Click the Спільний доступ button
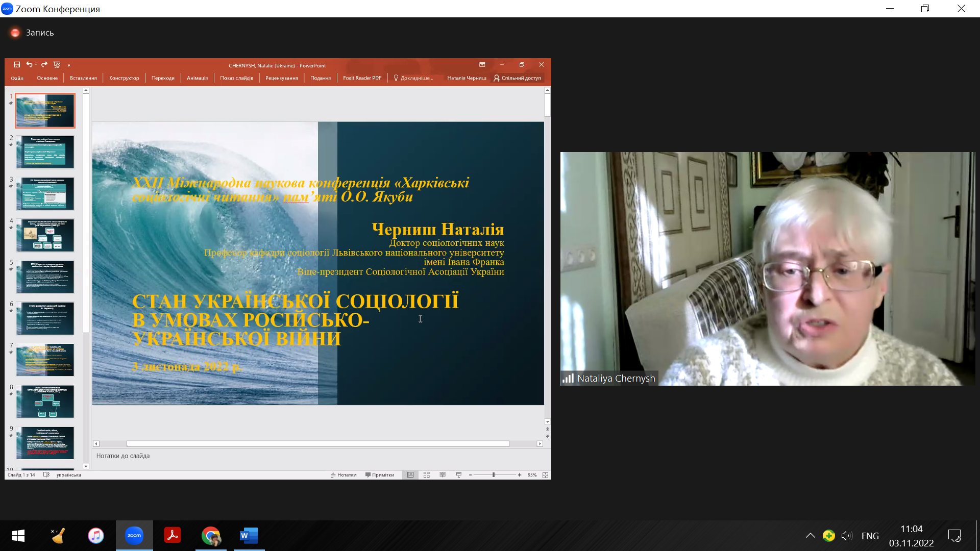This screenshot has height=551, width=980. tap(517, 78)
